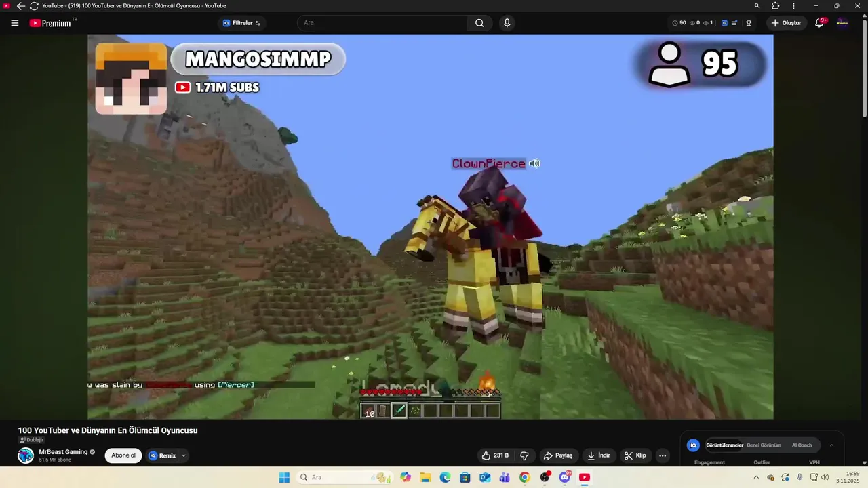Reload the page with the refresh icon
The image size is (868, 488).
tap(34, 6)
